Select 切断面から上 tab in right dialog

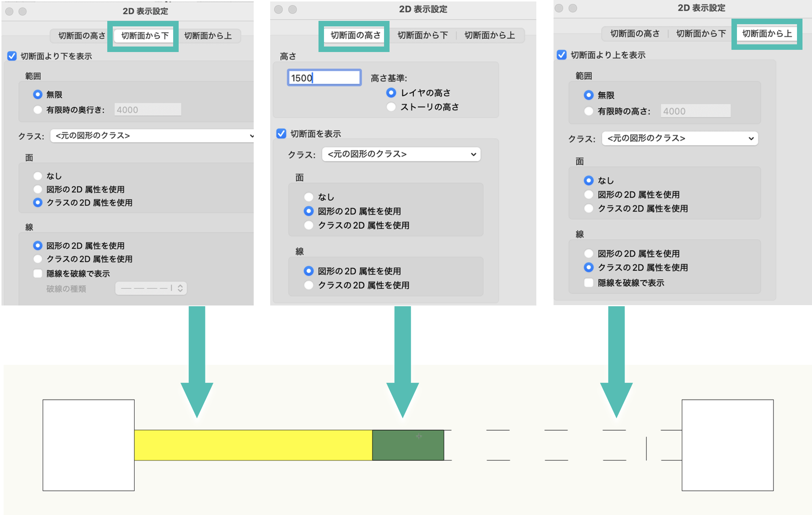pyautogui.click(x=767, y=34)
